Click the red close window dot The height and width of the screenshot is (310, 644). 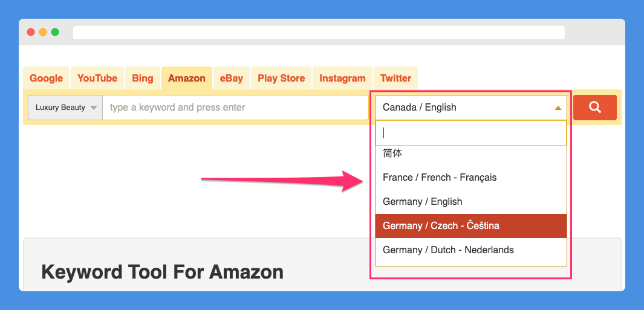[31, 32]
